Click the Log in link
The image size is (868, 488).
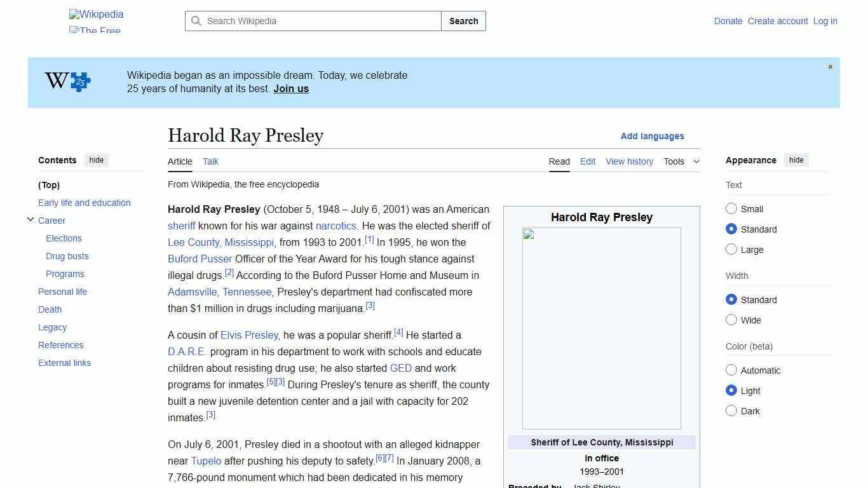coord(824,20)
